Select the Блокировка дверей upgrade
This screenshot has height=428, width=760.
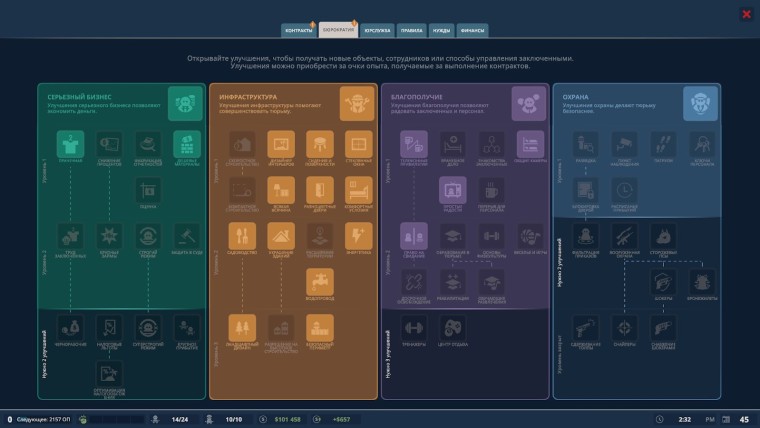point(586,190)
